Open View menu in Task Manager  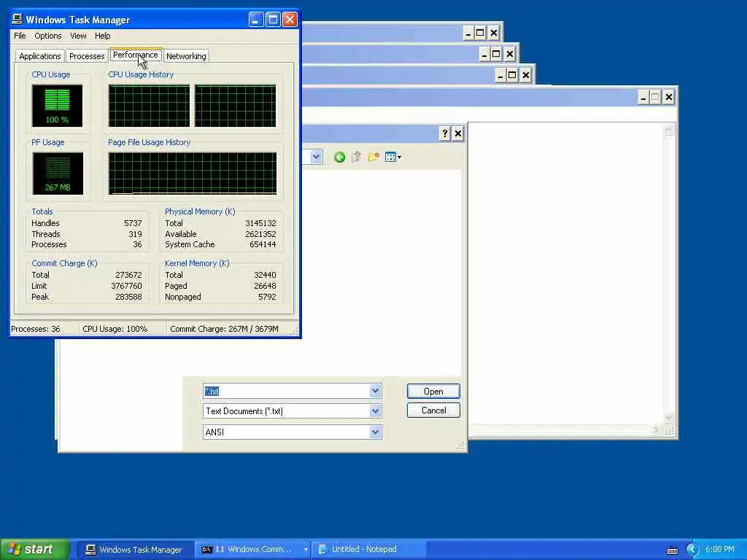(x=78, y=36)
